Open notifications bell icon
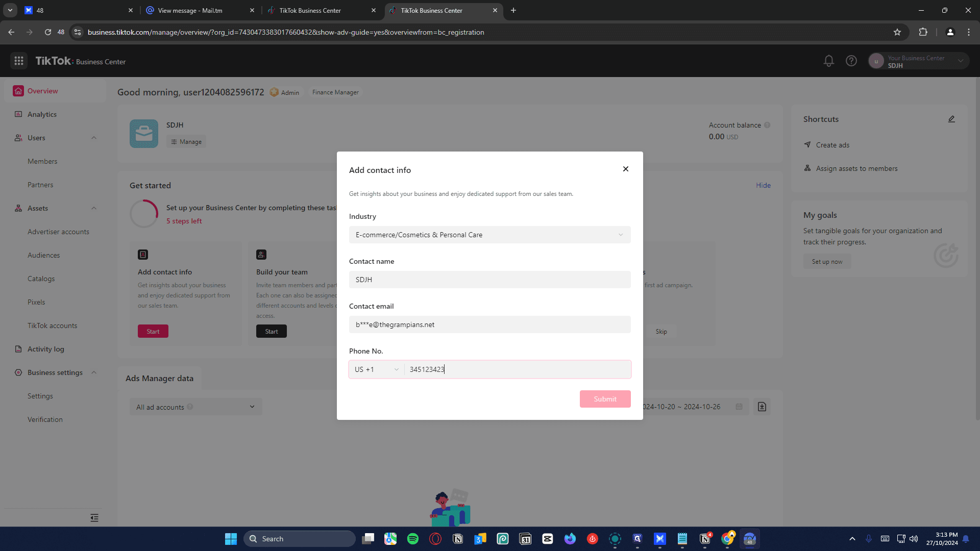This screenshot has width=980, height=551. click(x=829, y=61)
